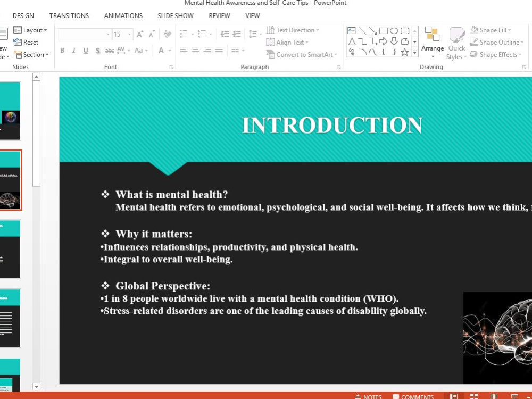Screen dimensions: 532x399
Task: Toggle underline formatting
Action: 86,51
